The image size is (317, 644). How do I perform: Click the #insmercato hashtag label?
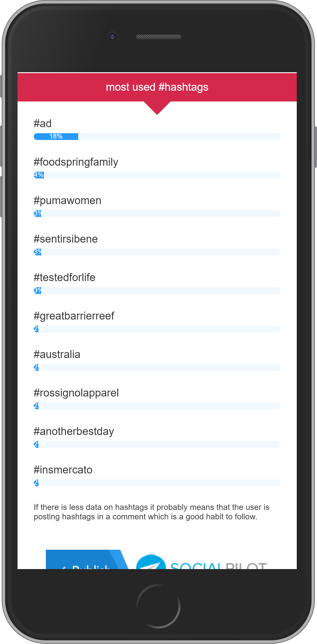[x=63, y=470]
